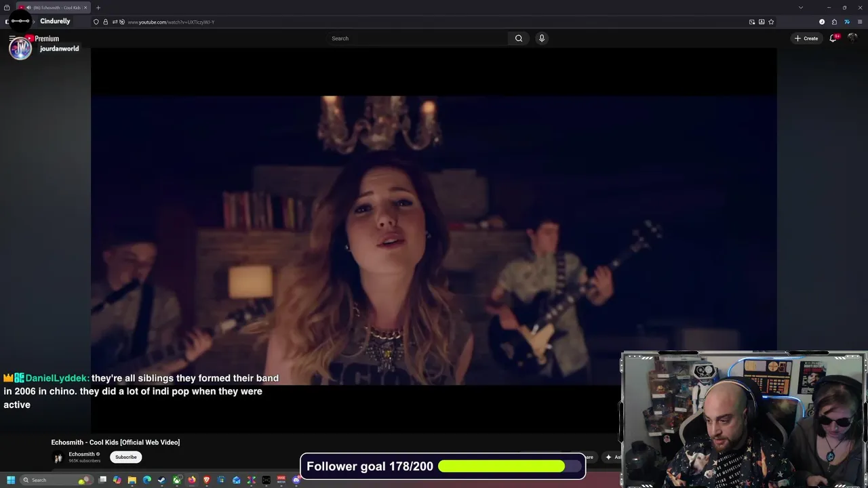Open the browser hamburger application menu

point(860,22)
